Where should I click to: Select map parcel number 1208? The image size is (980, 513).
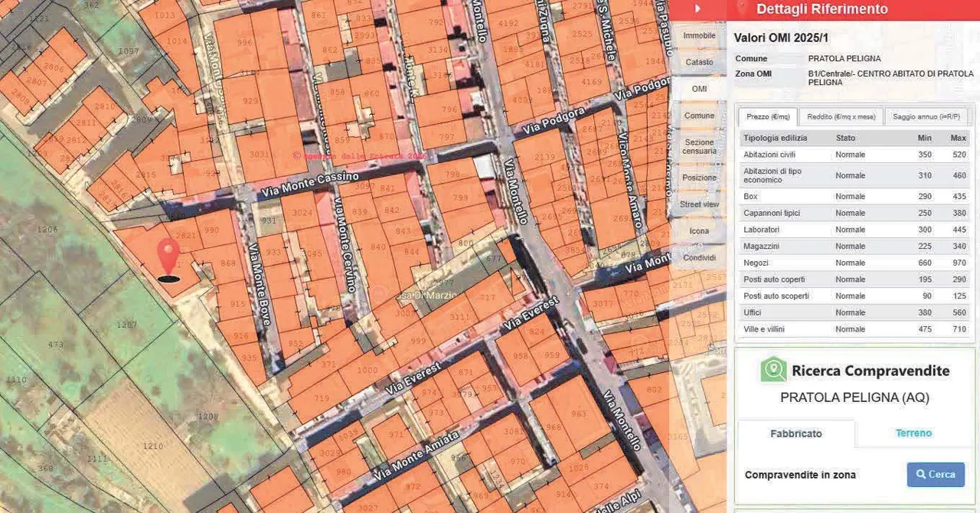(x=207, y=417)
